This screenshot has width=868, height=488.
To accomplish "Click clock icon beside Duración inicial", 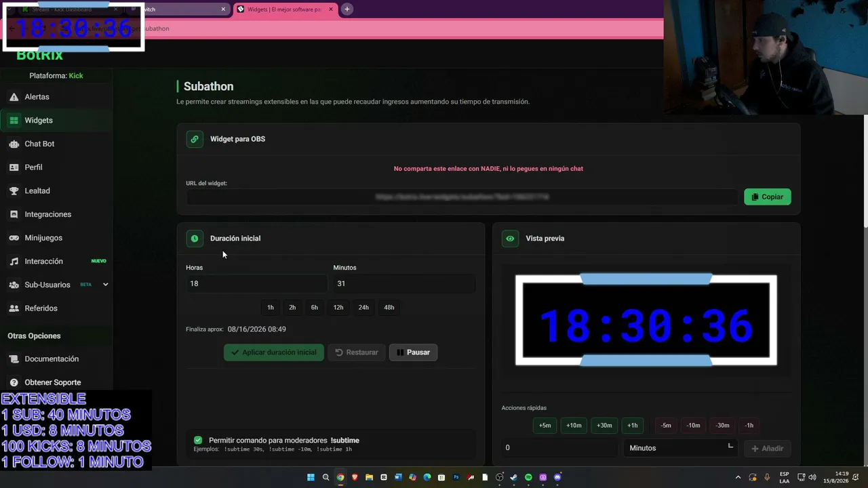I will pyautogui.click(x=195, y=239).
